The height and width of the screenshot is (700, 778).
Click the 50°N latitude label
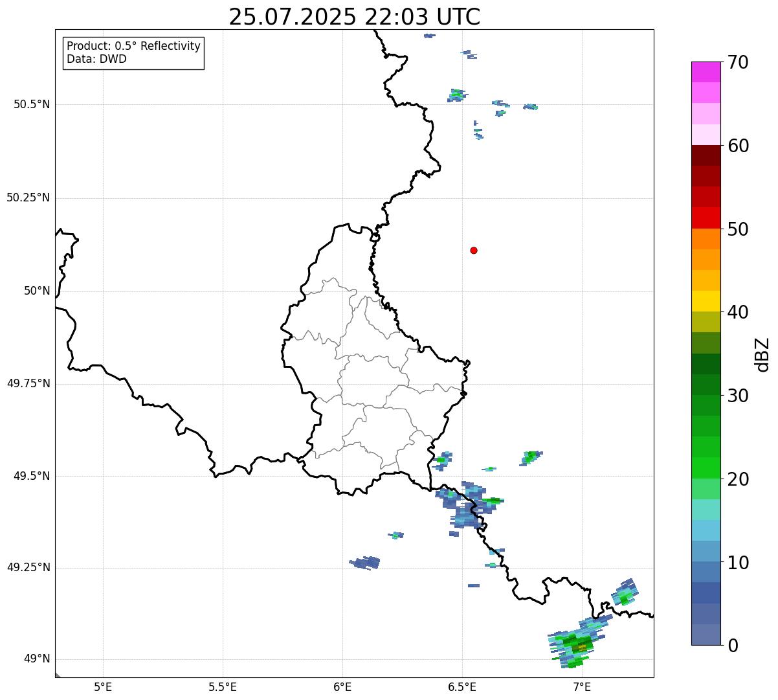(x=37, y=291)
